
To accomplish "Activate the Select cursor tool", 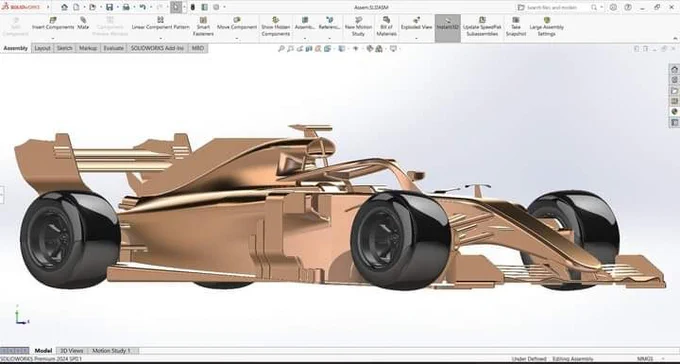I will 176,7.
